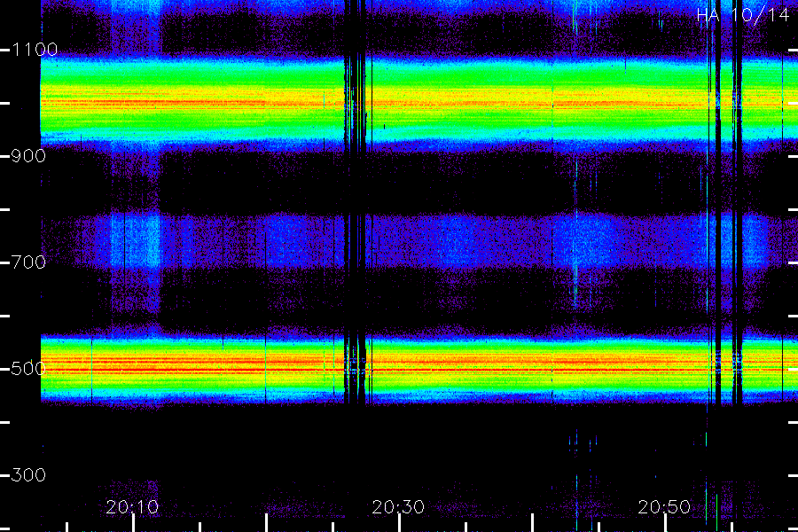Click the tick mark below 20:30
798x532 pixels.
tap(399, 523)
